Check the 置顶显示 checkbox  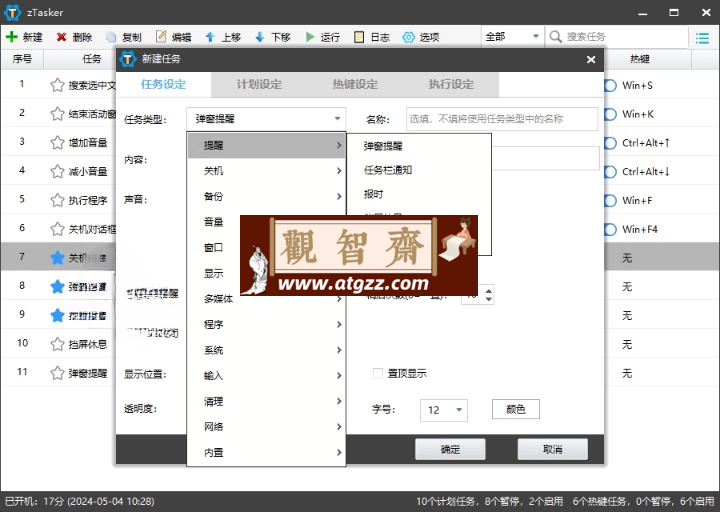pyautogui.click(x=378, y=373)
